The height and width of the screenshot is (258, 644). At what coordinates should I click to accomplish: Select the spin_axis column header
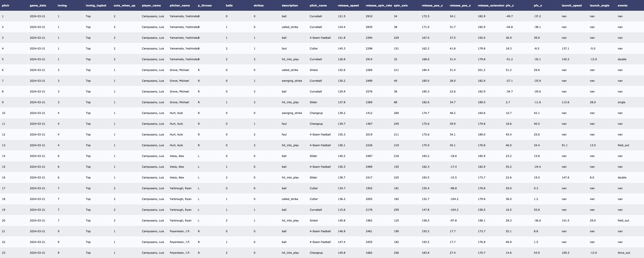coord(401,6)
